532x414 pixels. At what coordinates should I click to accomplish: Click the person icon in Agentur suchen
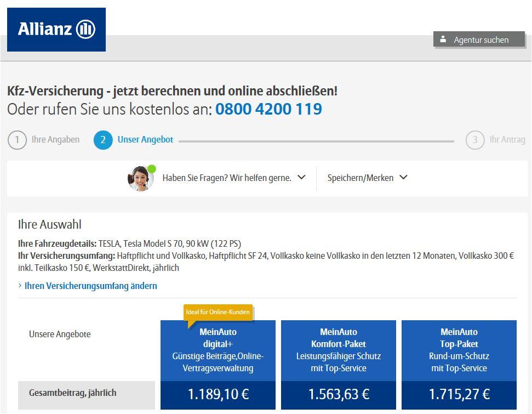click(x=443, y=39)
